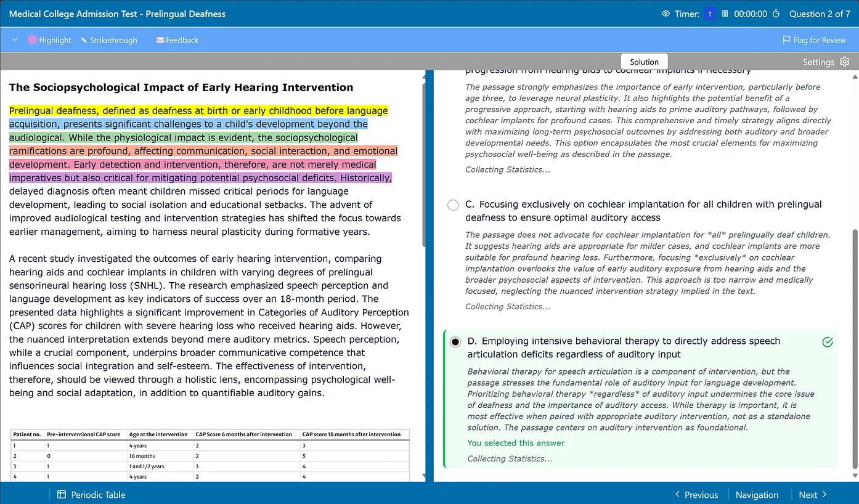Click the Strikethrough tool label
Image resolution: width=859 pixels, height=504 pixels.
pos(114,40)
